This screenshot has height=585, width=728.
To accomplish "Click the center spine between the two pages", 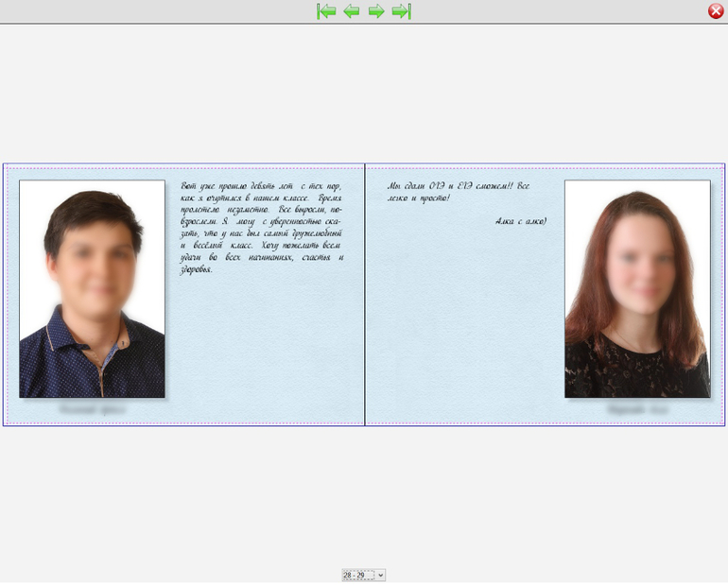I will 365,295.
